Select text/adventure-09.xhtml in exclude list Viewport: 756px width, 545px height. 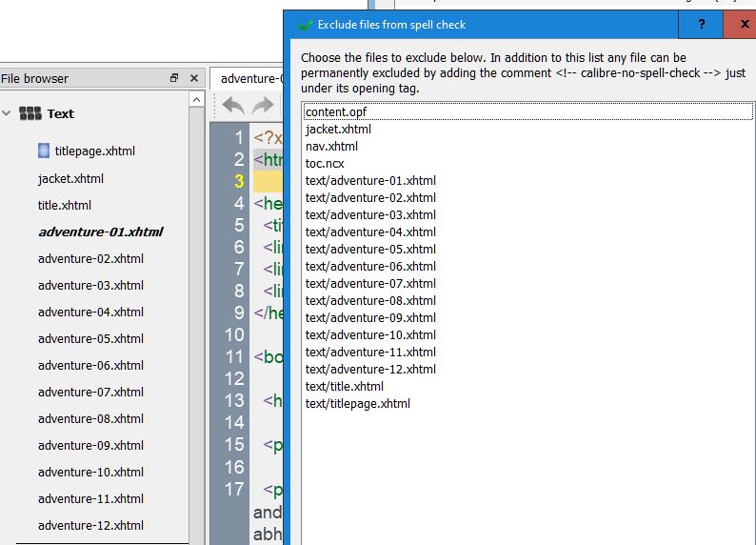[x=527, y=317]
